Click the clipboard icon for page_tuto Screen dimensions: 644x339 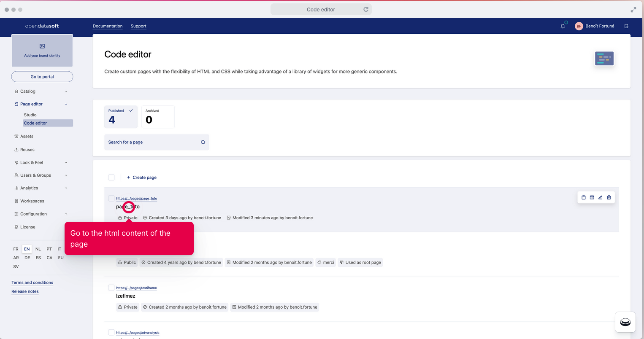click(x=584, y=197)
